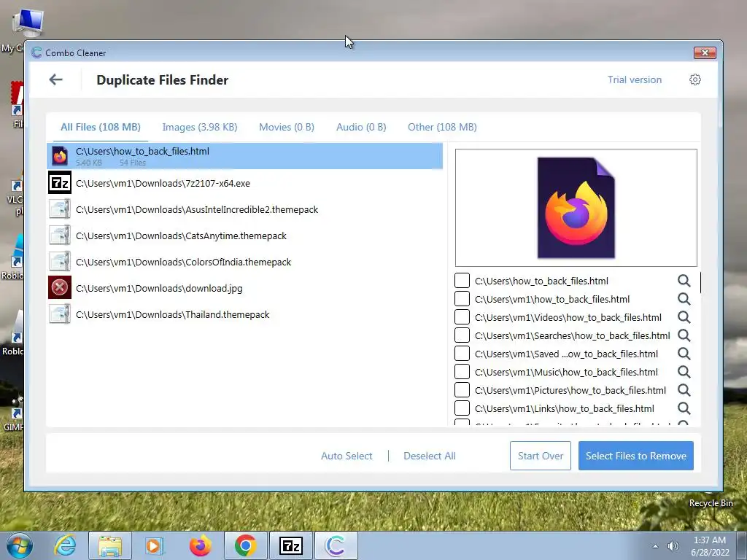
Task: Click magnifier for Links\how_to_back_files.html
Action: 684,408
